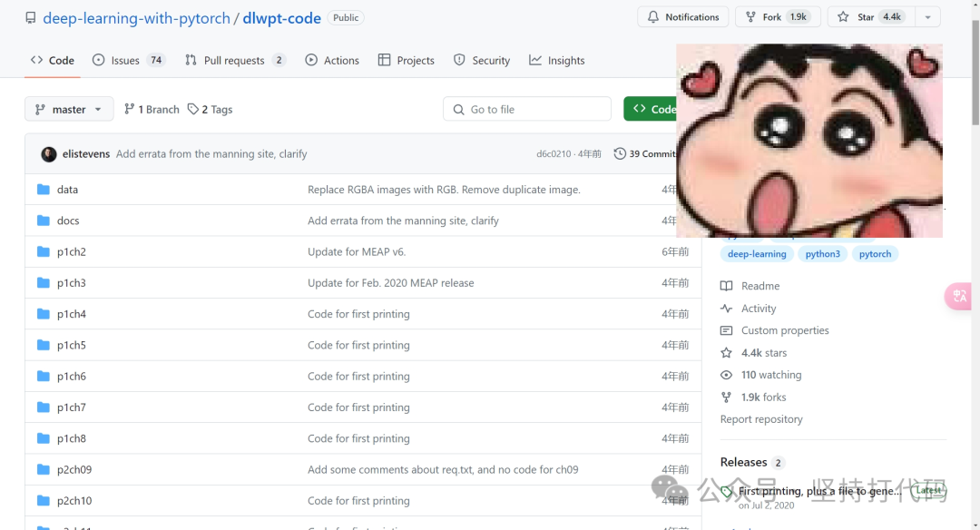Click the folder icon beside data
This screenshot has height=530, width=980.
[44, 190]
